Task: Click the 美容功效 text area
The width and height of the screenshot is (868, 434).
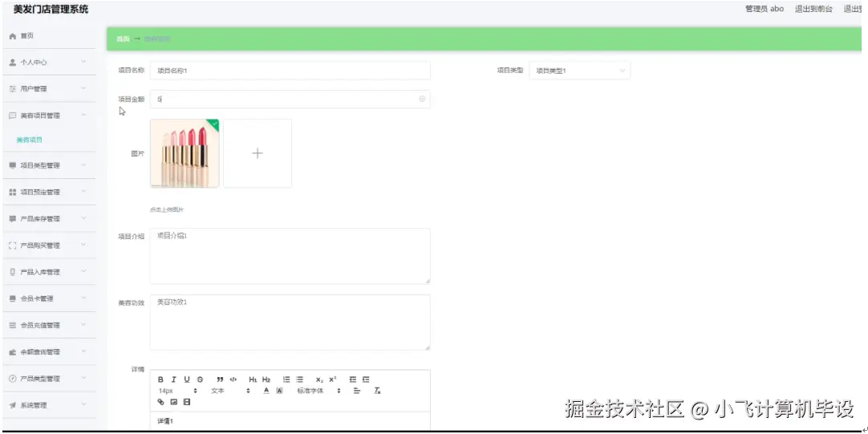Action: click(290, 322)
